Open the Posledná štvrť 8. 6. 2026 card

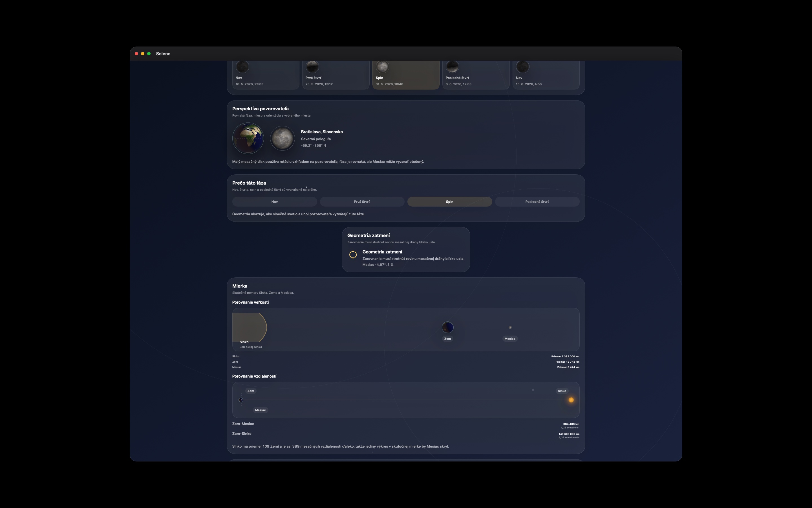tap(476, 75)
